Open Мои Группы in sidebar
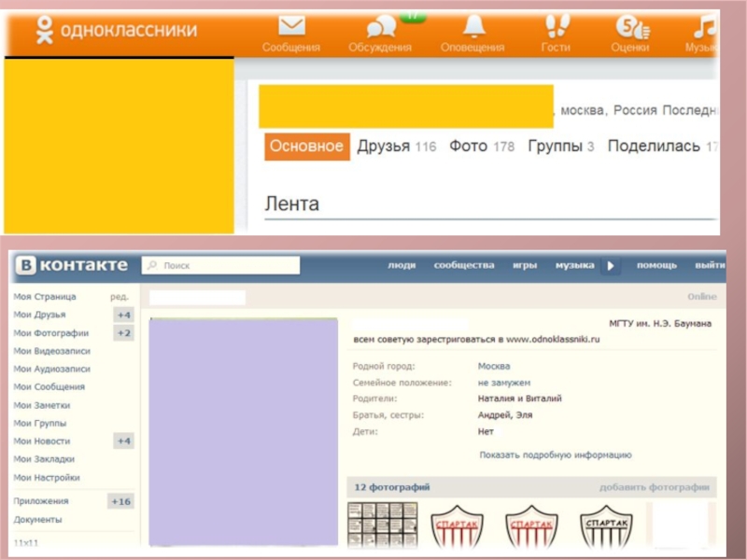This screenshot has height=560, width=747. point(40,424)
